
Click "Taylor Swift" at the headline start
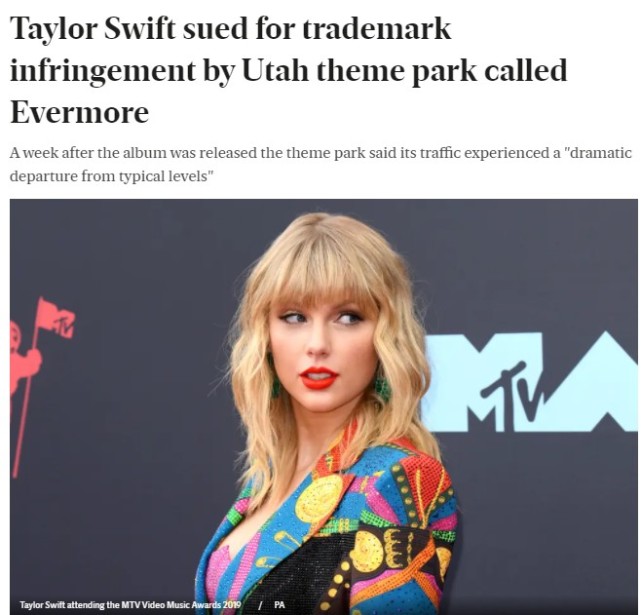[x=94, y=31]
